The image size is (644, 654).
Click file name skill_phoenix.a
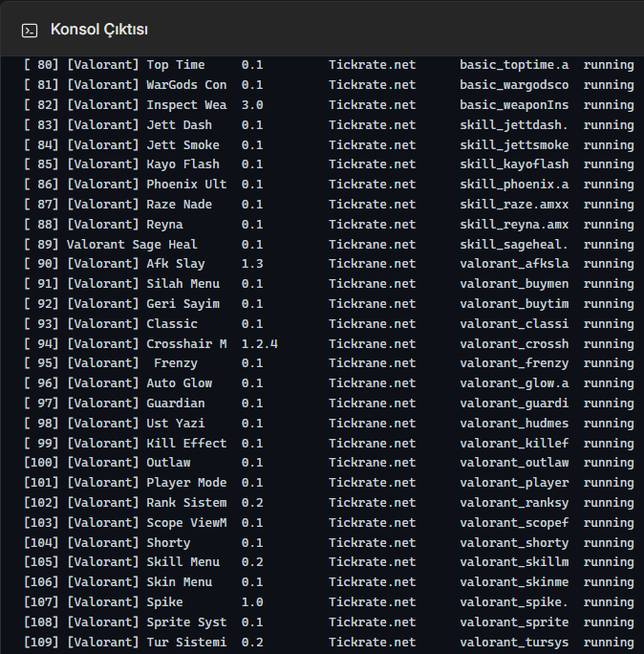pyautogui.click(x=514, y=184)
